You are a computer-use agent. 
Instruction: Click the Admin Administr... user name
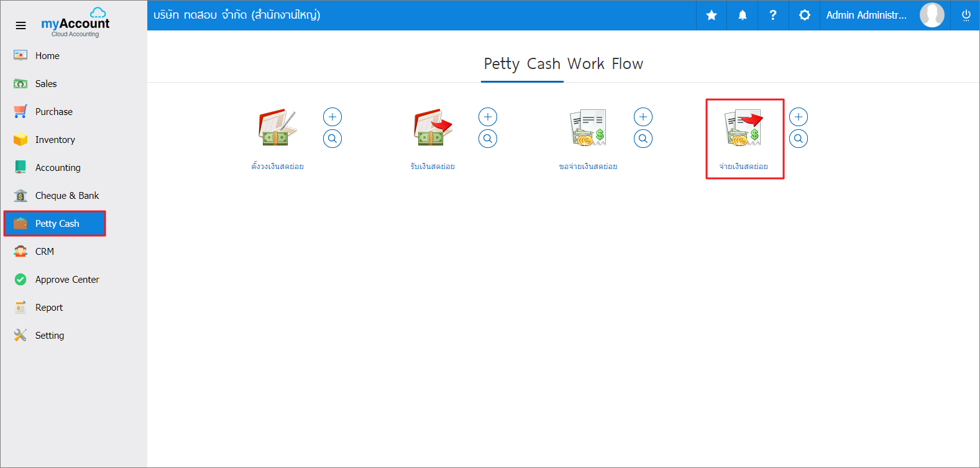coord(866,15)
